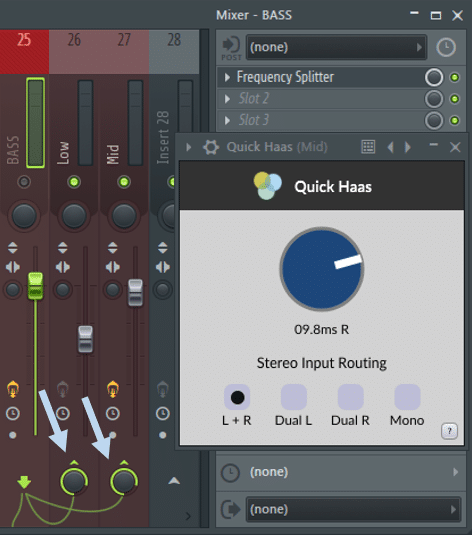Click the Quick Haas help question mark
472x536 pixels.
coord(449,431)
